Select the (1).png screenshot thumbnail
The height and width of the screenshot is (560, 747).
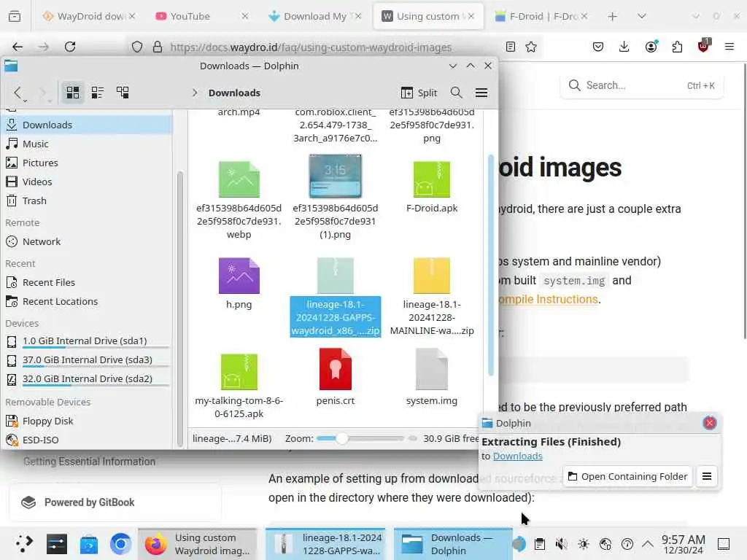click(x=336, y=176)
